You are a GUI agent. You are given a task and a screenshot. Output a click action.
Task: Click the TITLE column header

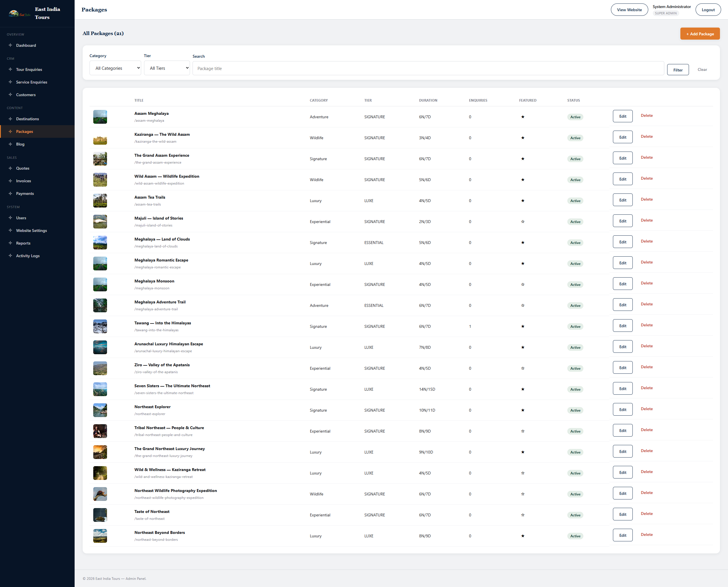[x=139, y=100]
